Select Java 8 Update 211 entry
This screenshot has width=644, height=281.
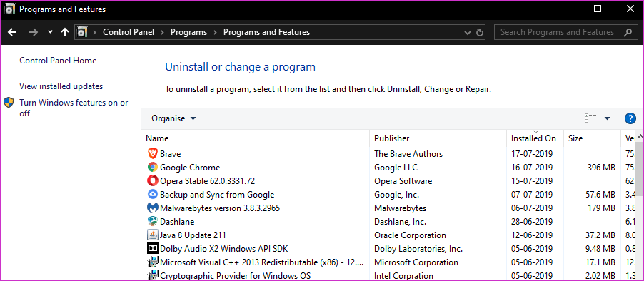click(x=193, y=235)
